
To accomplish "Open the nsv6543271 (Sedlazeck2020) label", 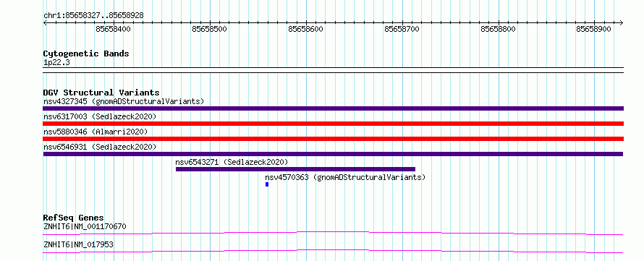I will coord(232,162).
